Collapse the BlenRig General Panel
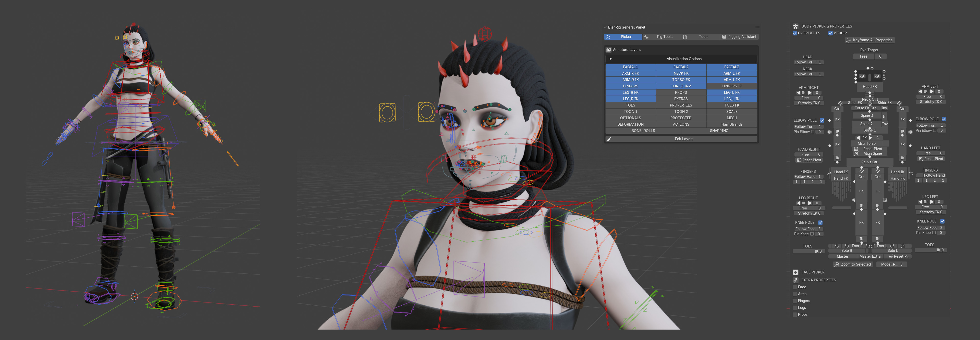This screenshot has height=340, width=980. (x=605, y=27)
